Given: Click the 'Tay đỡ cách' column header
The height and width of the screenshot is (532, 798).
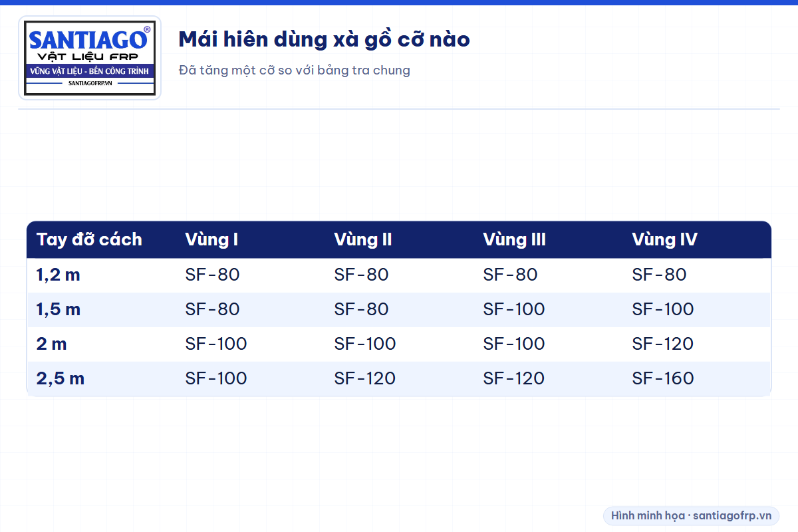Looking at the screenshot, I should 89,239.
